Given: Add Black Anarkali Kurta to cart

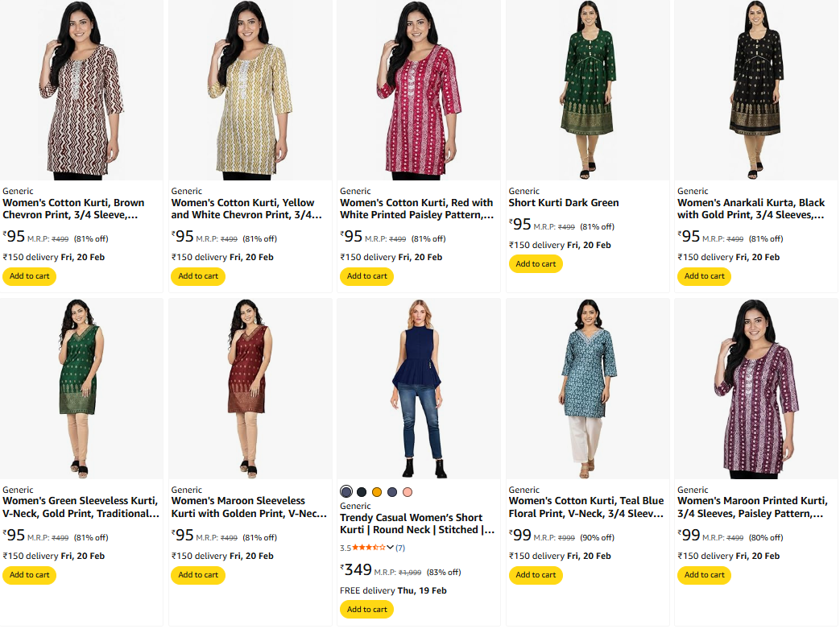Looking at the screenshot, I should pos(705,276).
